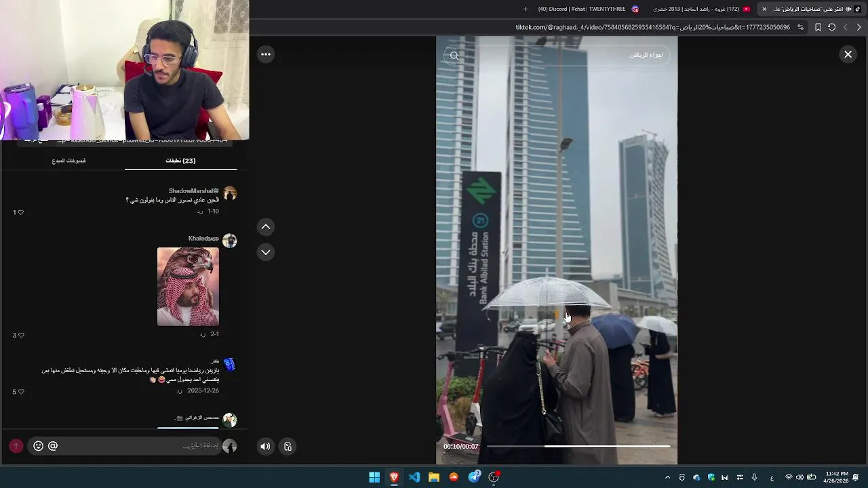Reload the page
The width and height of the screenshot is (868, 488).
831,27
